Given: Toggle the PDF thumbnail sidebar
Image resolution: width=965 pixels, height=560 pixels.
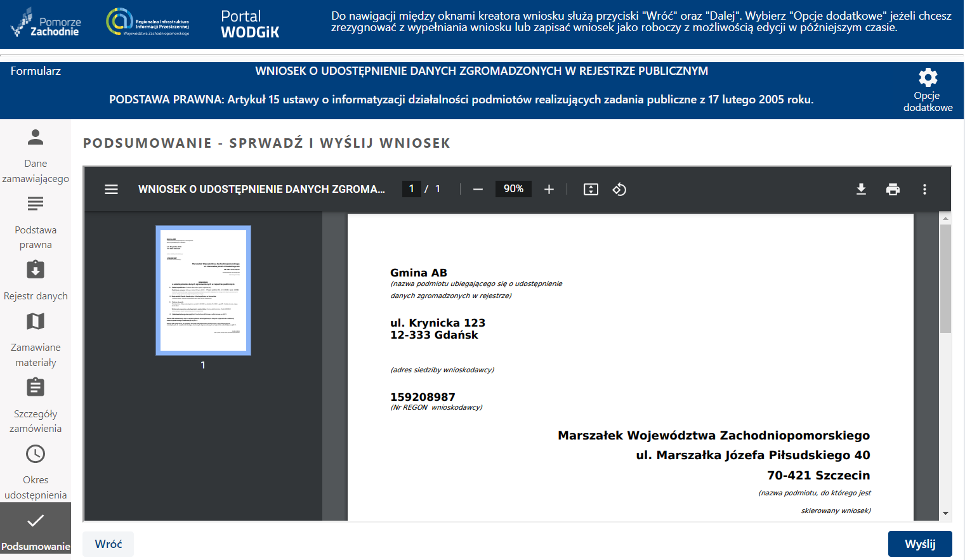Looking at the screenshot, I should 111,188.
